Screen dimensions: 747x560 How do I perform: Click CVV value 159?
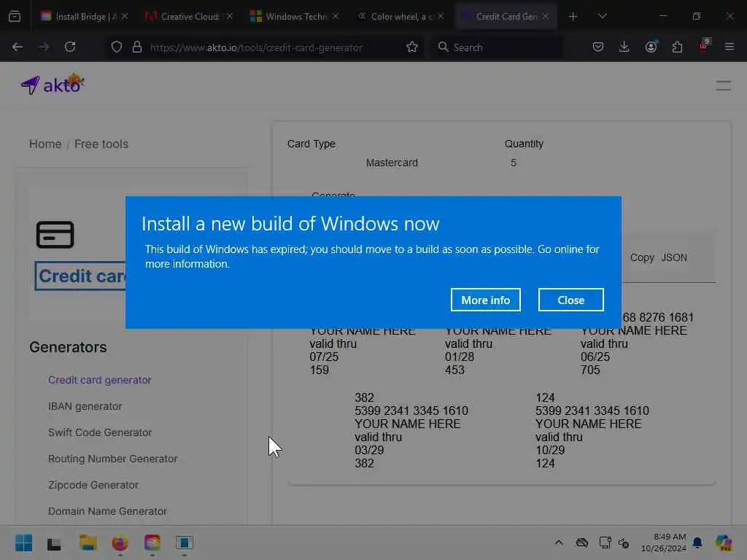point(320,370)
